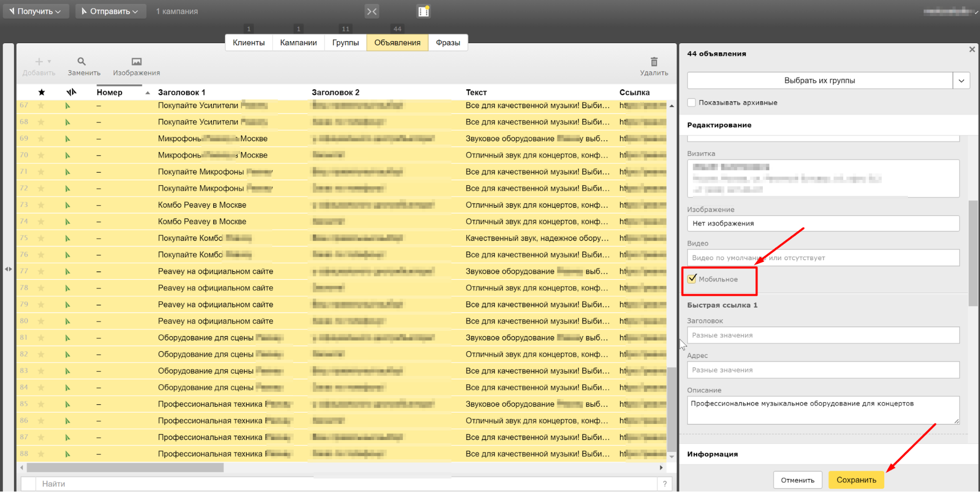
Task: Star the ad in row 67
Action: (41, 105)
